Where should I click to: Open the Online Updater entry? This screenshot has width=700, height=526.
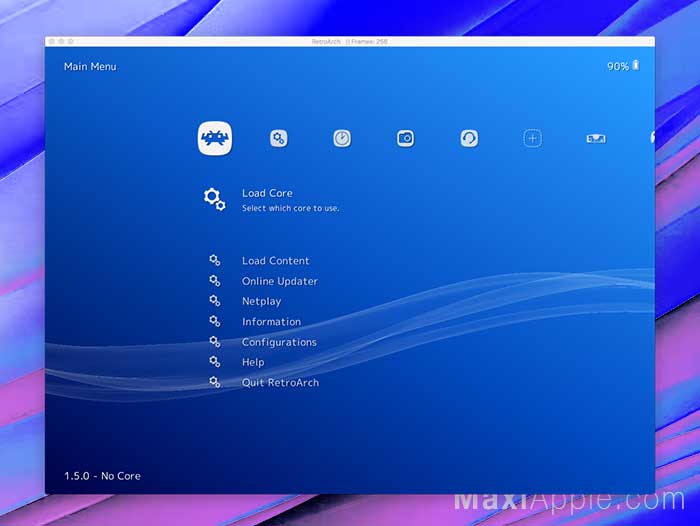(280, 281)
